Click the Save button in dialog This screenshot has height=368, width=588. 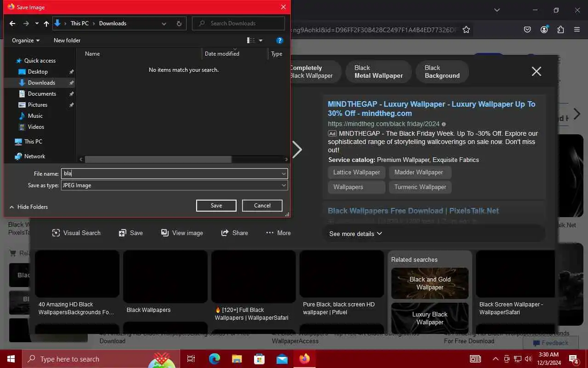(216, 206)
